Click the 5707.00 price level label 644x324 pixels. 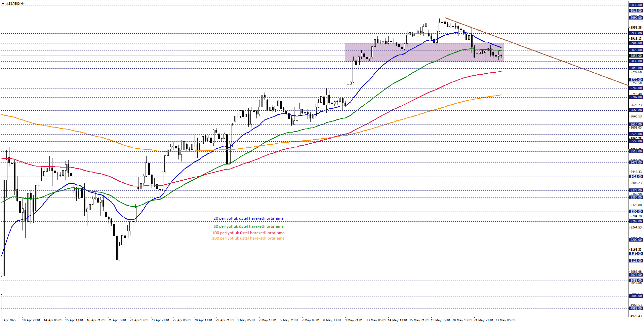point(636,97)
